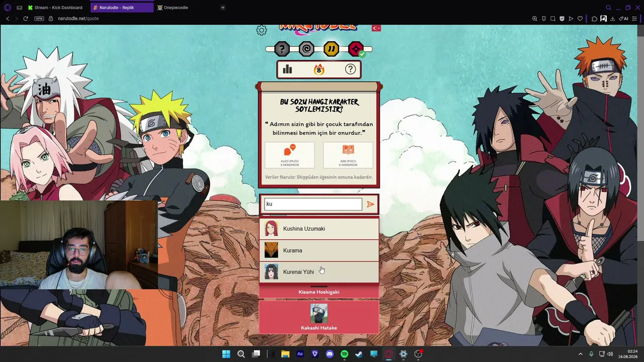The height and width of the screenshot is (362, 644).
Task: Click the Turkish flag language icon
Action: coord(376,28)
